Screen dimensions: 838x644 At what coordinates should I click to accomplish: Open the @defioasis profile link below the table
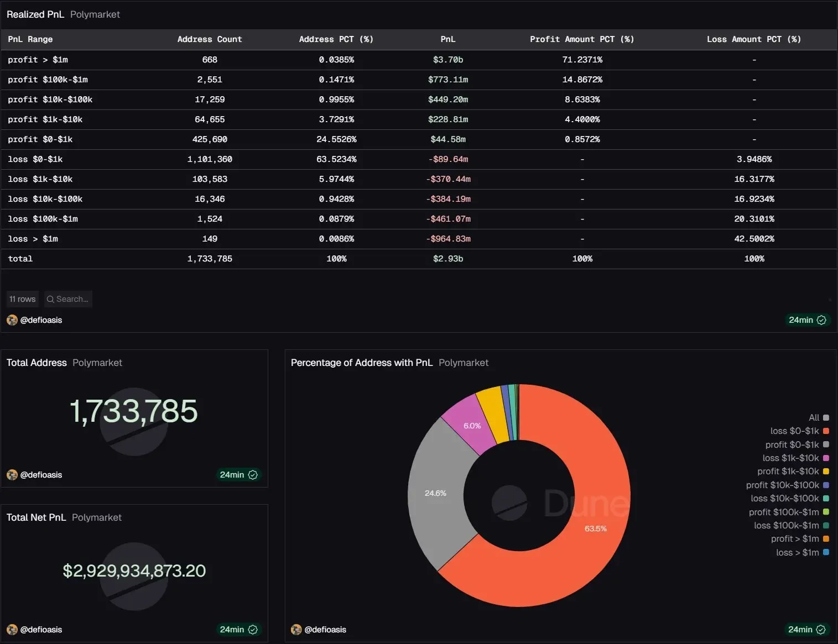point(41,320)
